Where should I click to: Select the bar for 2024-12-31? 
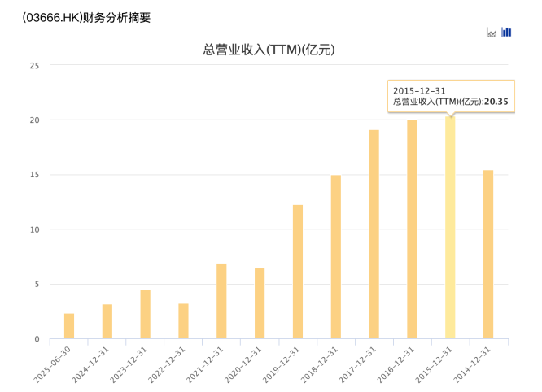[107, 321]
